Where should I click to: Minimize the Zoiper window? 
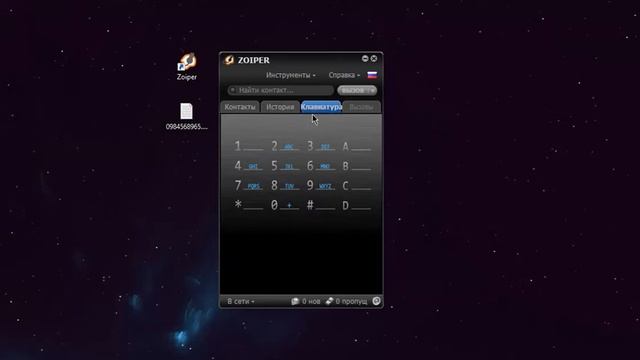[x=365, y=58]
